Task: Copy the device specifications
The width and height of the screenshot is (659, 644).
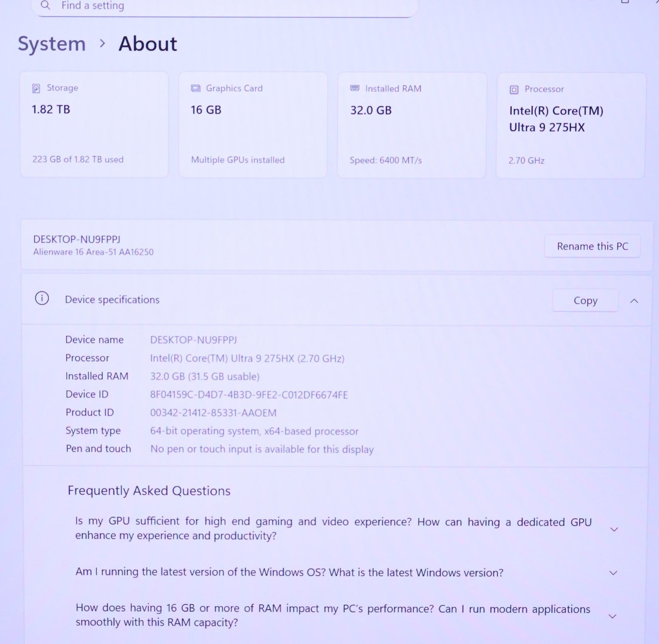Action: [585, 301]
